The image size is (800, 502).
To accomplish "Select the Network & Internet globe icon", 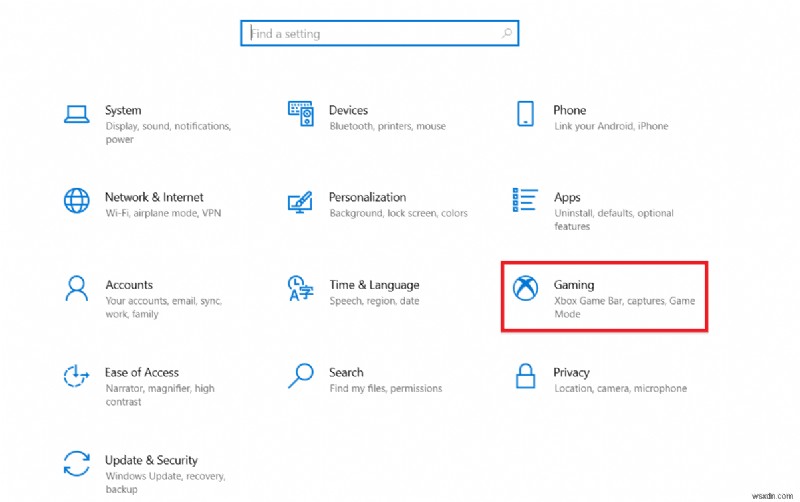I will click(77, 201).
